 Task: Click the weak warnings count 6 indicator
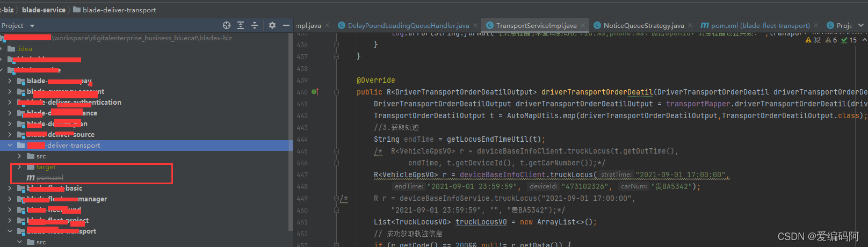pyautogui.click(x=831, y=40)
